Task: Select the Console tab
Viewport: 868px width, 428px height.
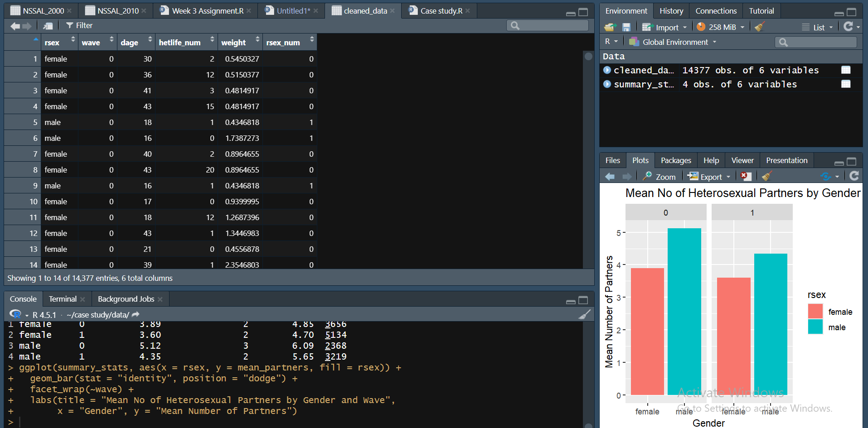Action: [x=23, y=299]
